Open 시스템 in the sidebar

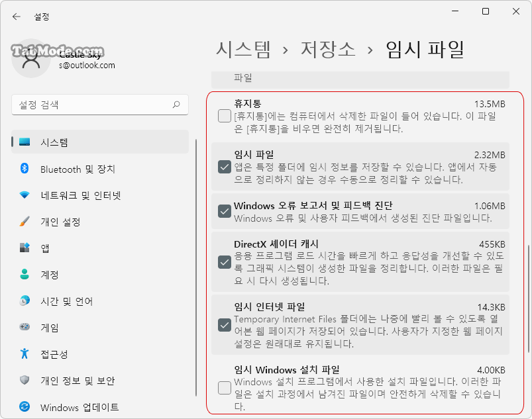click(x=100, y=142)
